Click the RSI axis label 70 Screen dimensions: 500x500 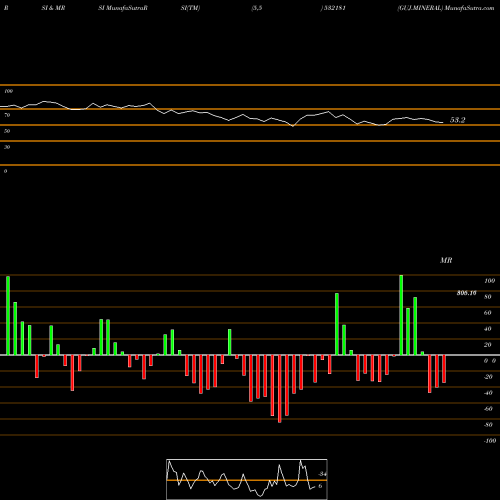7,115
